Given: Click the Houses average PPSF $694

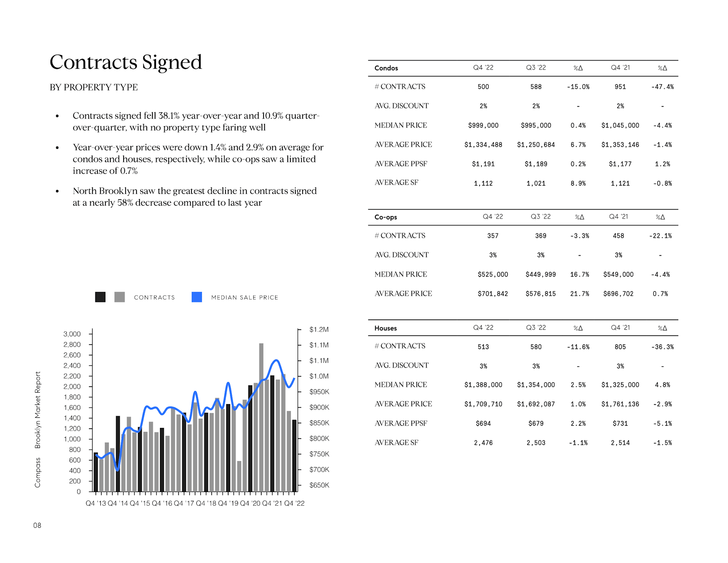Looking at the screenshot, I should [483, 424].
